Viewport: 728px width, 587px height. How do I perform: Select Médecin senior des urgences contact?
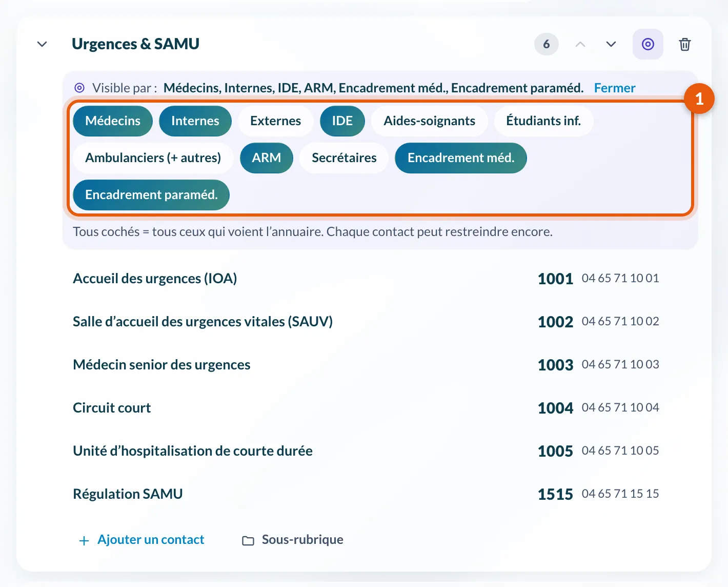coord(161,365)
